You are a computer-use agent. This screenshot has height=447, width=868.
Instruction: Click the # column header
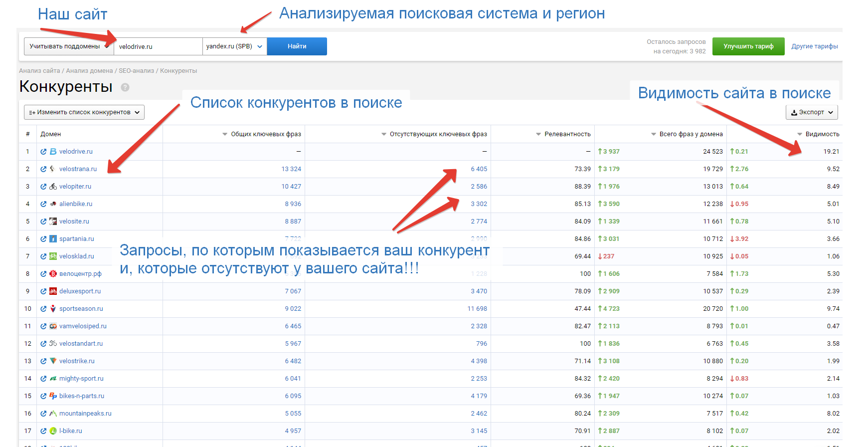[28, 134]
